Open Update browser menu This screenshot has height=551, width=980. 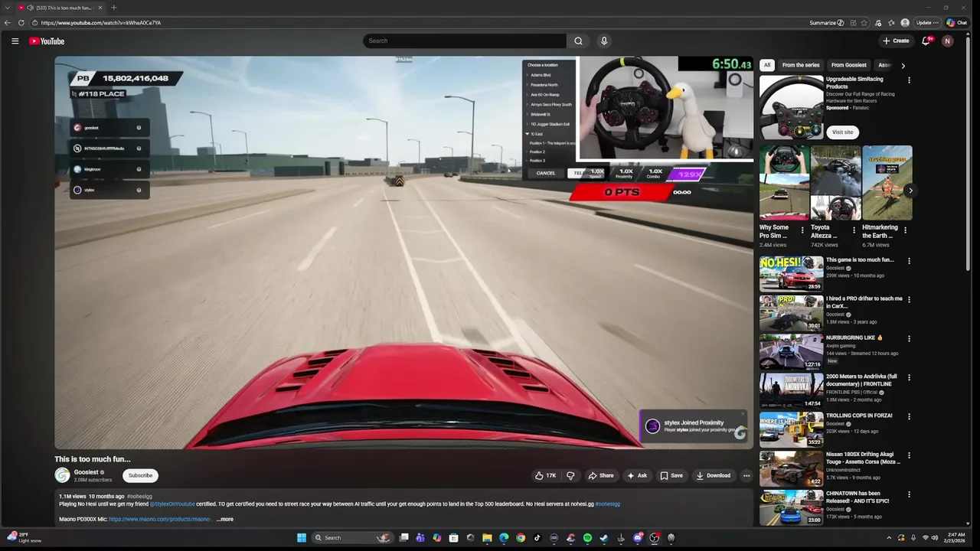tap(927, 23)
